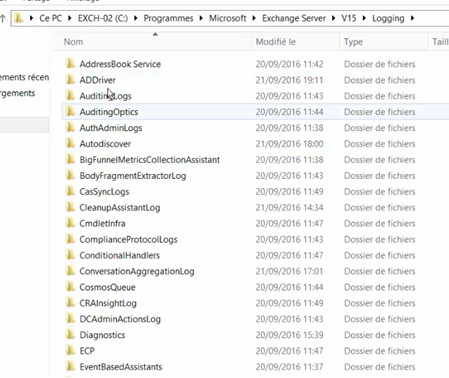Navigate to Microsoft in the address bar

(x=228, y=18)
